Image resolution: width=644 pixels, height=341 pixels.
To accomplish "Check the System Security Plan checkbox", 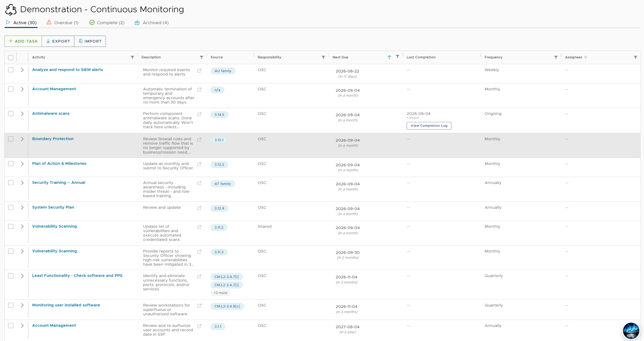I will (x=11, y=207).
